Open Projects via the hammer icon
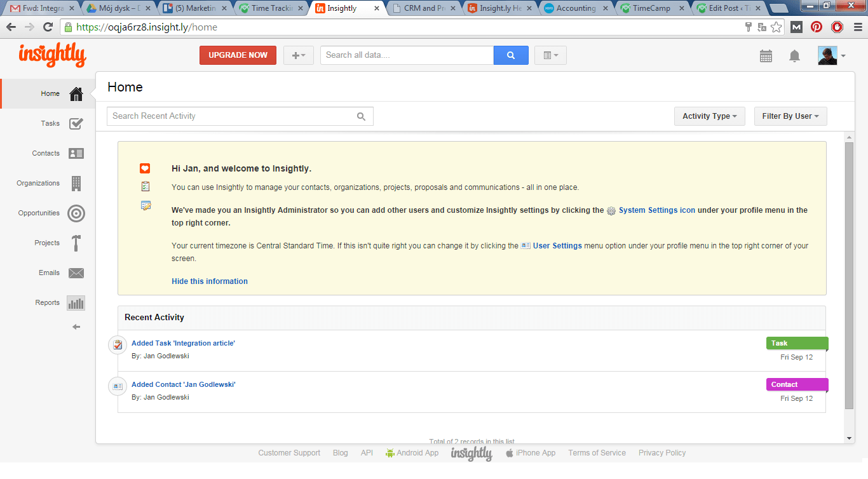The width and height of the screenshot is (868, 479). click(76, 243)
